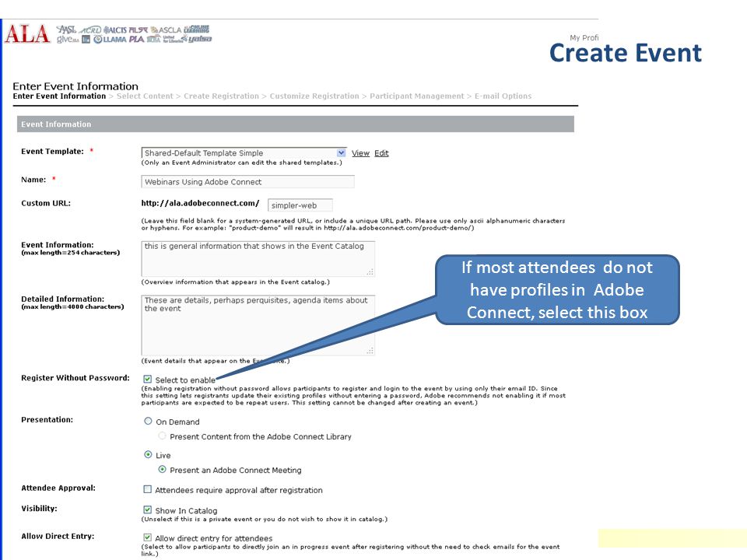The image size is (747, 560).
Task: Click the Detailed Information resize grip
Action: [370, 351]
